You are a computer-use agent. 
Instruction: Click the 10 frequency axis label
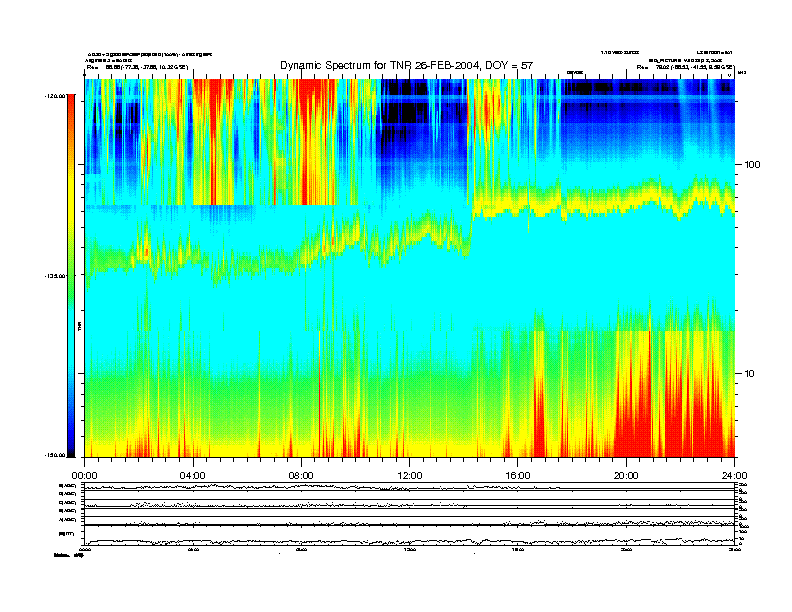click(750, 374)
